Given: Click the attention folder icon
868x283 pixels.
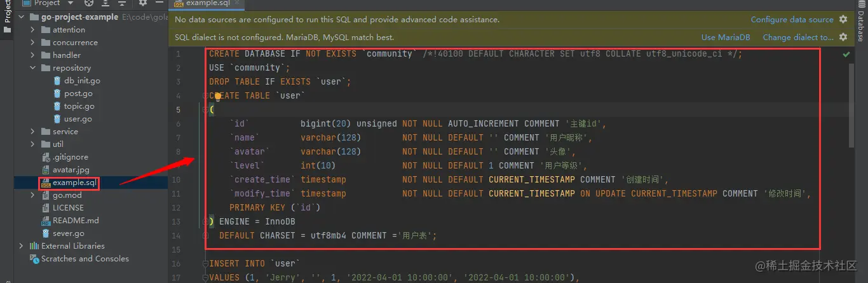Looking at the screenshot, I should click(x=46, y=30).
